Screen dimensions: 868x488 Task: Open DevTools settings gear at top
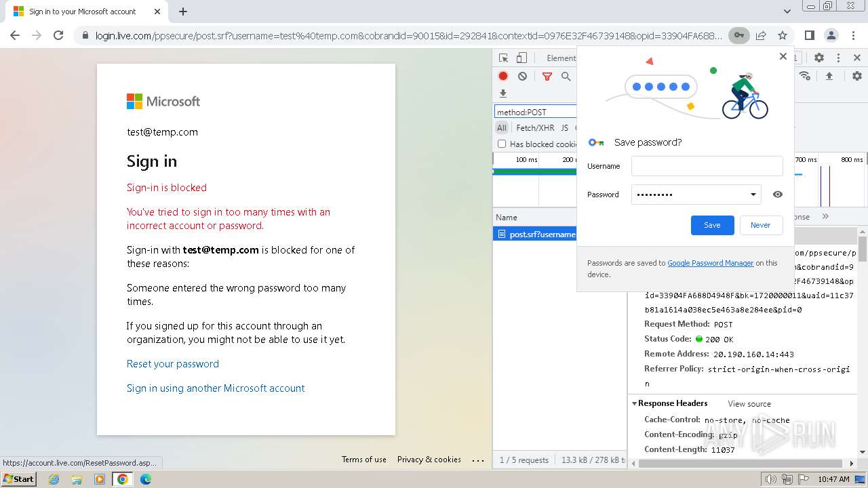point(819,58)
